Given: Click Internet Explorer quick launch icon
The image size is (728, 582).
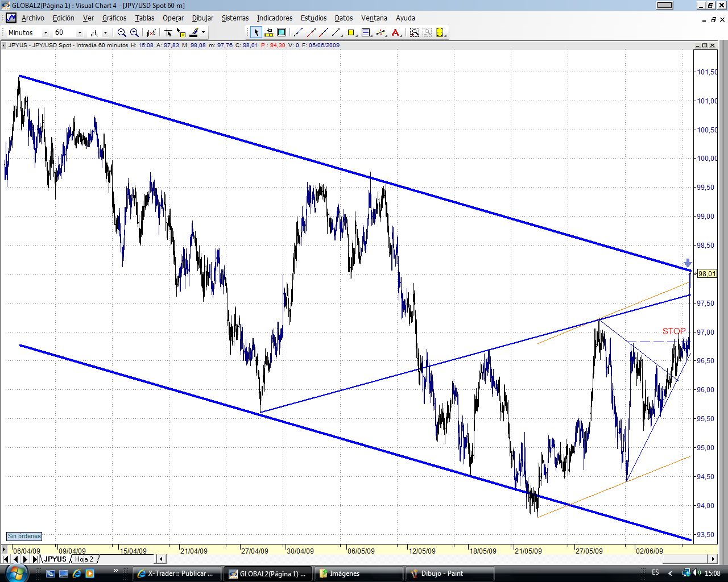Looking at the screenshot, I should click(77, 573).
